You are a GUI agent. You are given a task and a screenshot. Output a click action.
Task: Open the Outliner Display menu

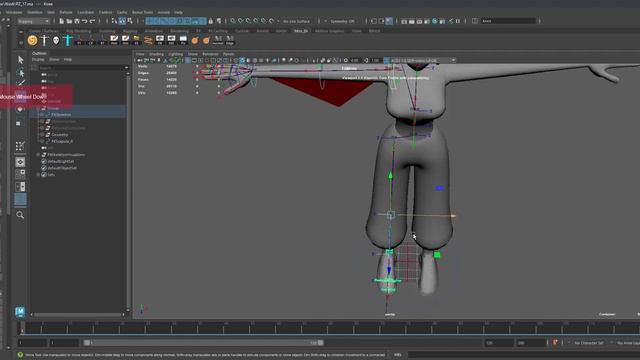pos(38,60)
